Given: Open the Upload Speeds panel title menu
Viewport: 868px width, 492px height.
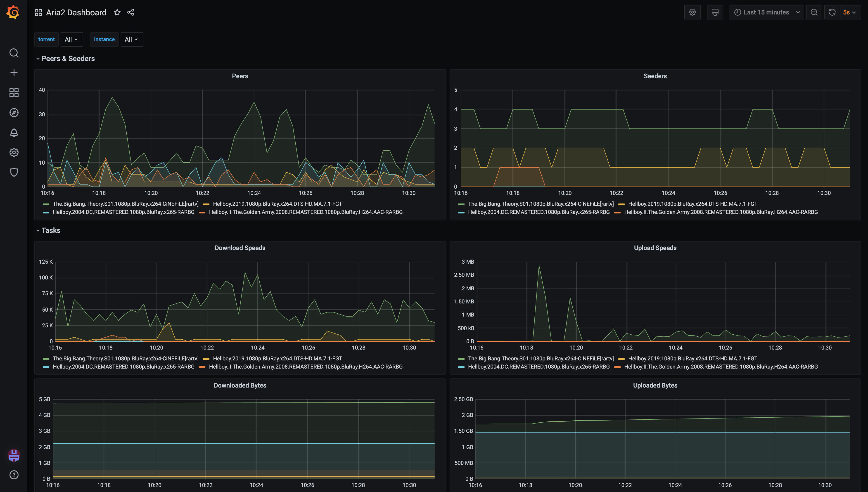Looking at the screenshot, I should [x=655, y=248].
